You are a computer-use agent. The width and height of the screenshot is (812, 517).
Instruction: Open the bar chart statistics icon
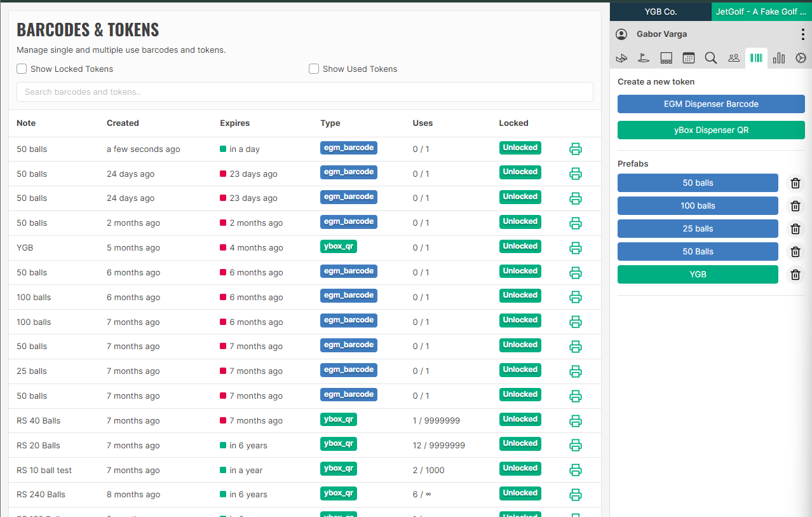point(779,58)
